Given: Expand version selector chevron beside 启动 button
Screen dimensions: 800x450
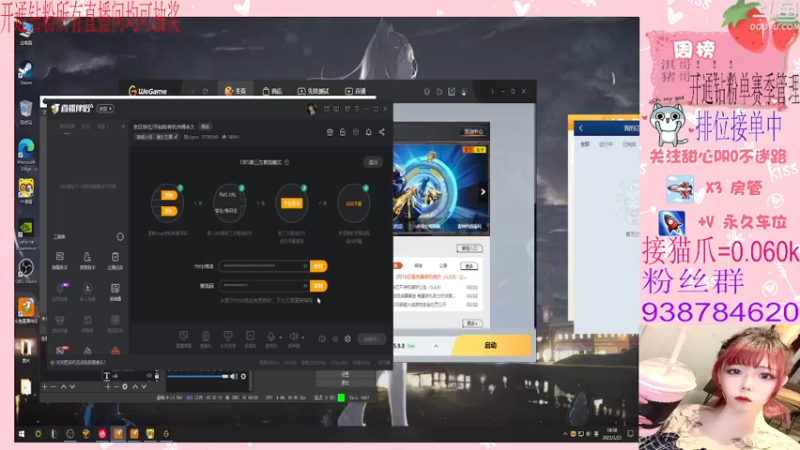Looking at the screenshot, I should point(436,346).
